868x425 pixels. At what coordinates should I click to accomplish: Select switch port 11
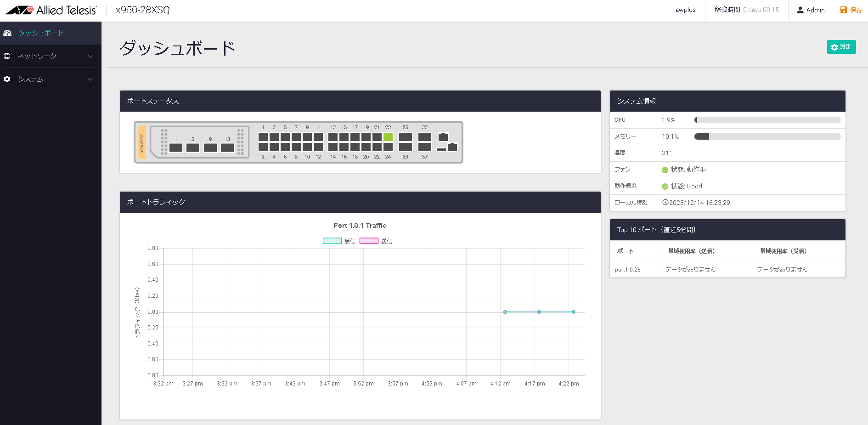(x=318, y=137)
